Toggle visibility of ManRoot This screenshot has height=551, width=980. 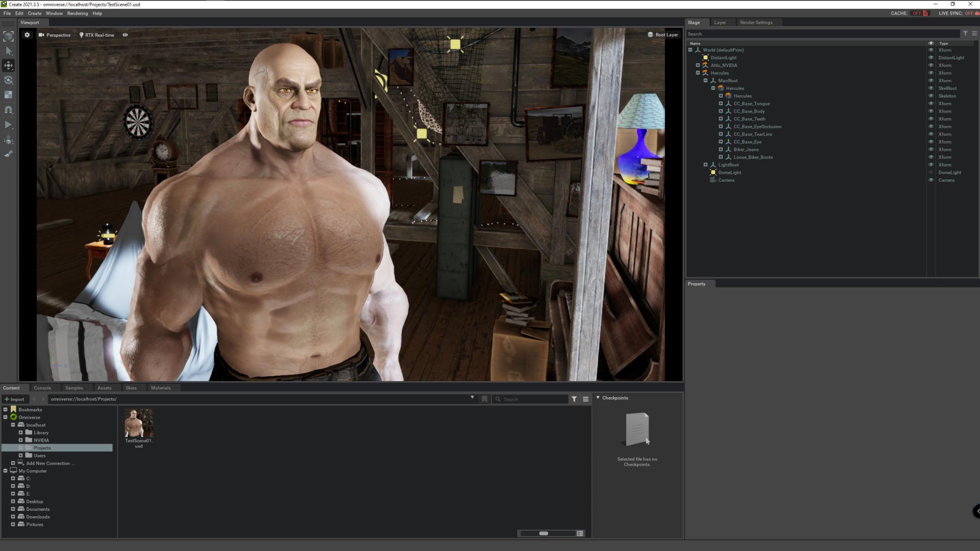pos(931,81)
